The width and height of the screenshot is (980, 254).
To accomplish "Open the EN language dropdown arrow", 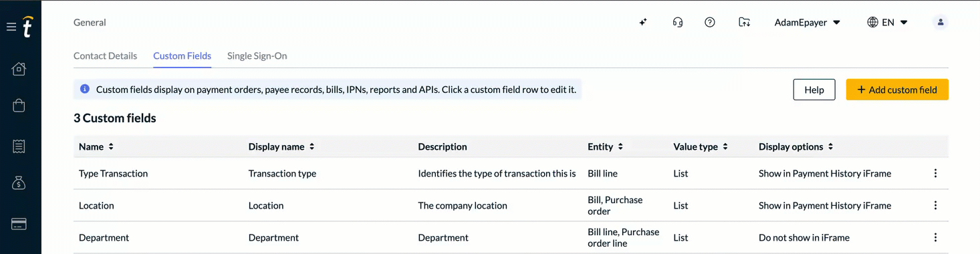I will pyautogui.click(x=904, y=23).
